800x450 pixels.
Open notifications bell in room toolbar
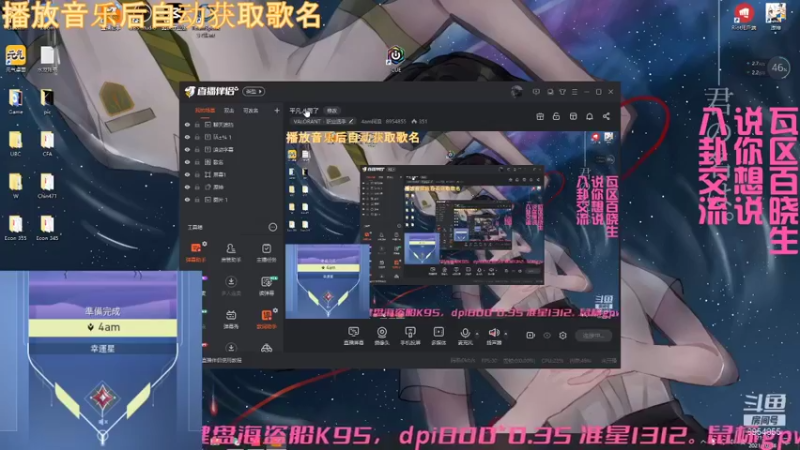(589, 116)
